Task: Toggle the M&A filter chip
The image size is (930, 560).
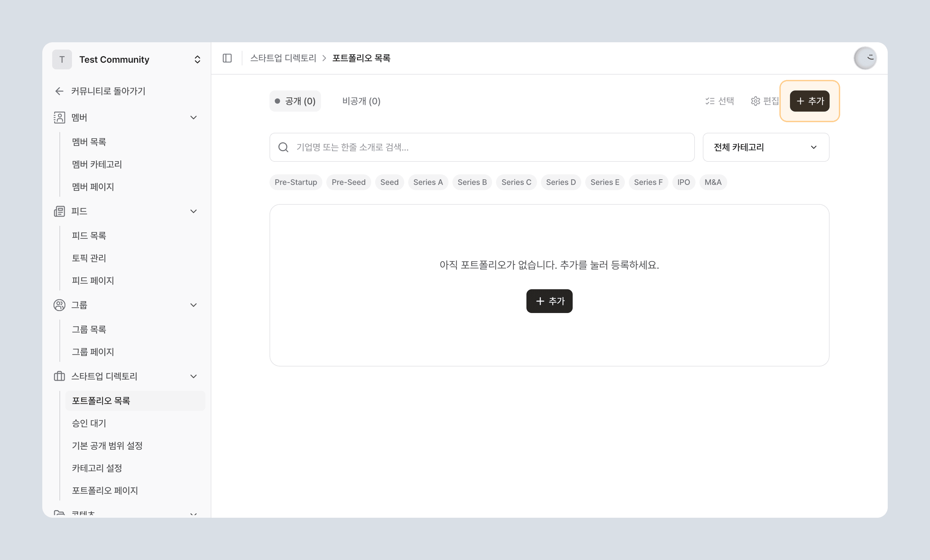Action: pyautogui.click(x=713, y=182)
